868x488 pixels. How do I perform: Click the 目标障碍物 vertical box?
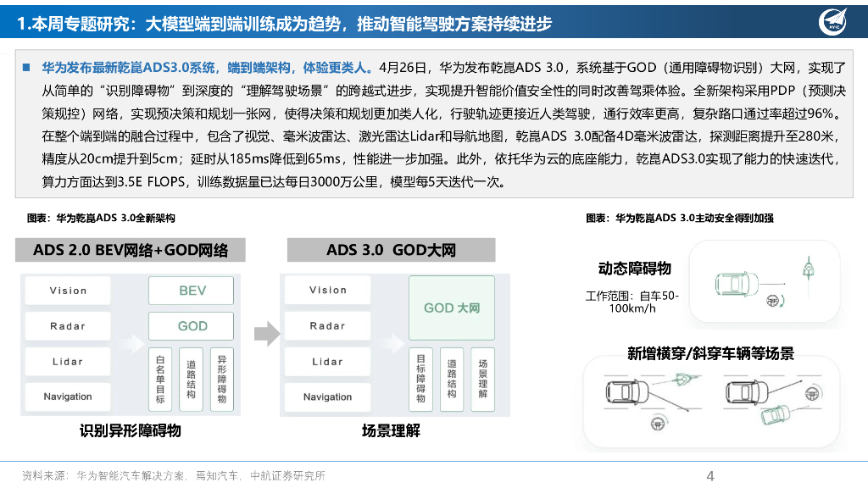tap(421, 378)
